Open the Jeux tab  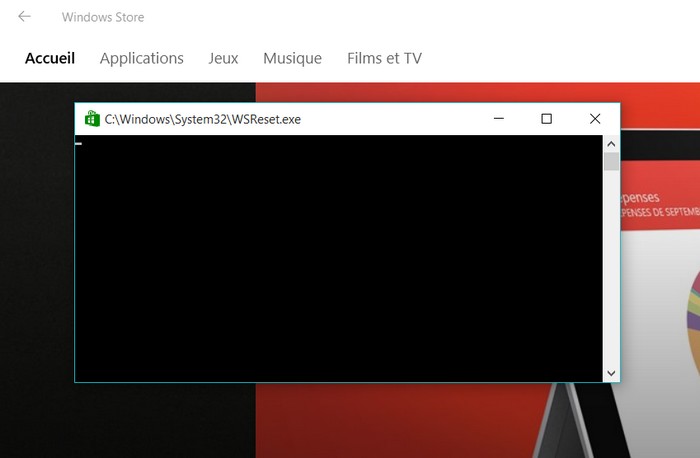pyautogui.click(x=223, y=58)
